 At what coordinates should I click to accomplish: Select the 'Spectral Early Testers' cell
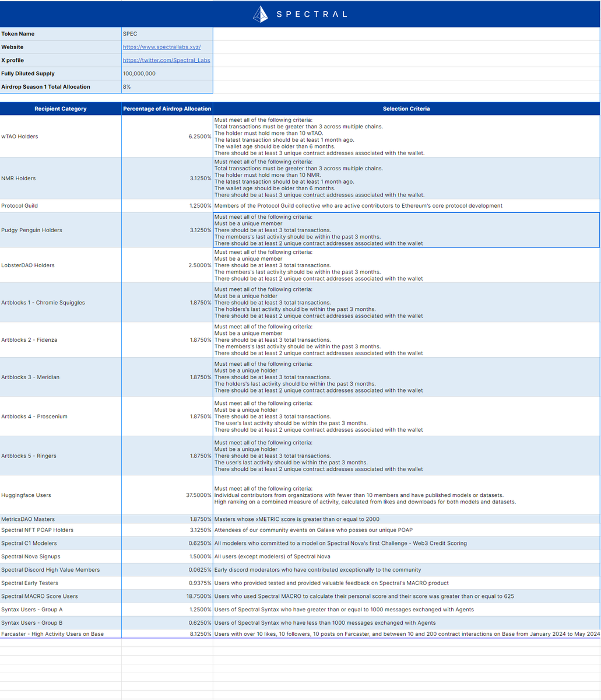(x=61, y=583)
